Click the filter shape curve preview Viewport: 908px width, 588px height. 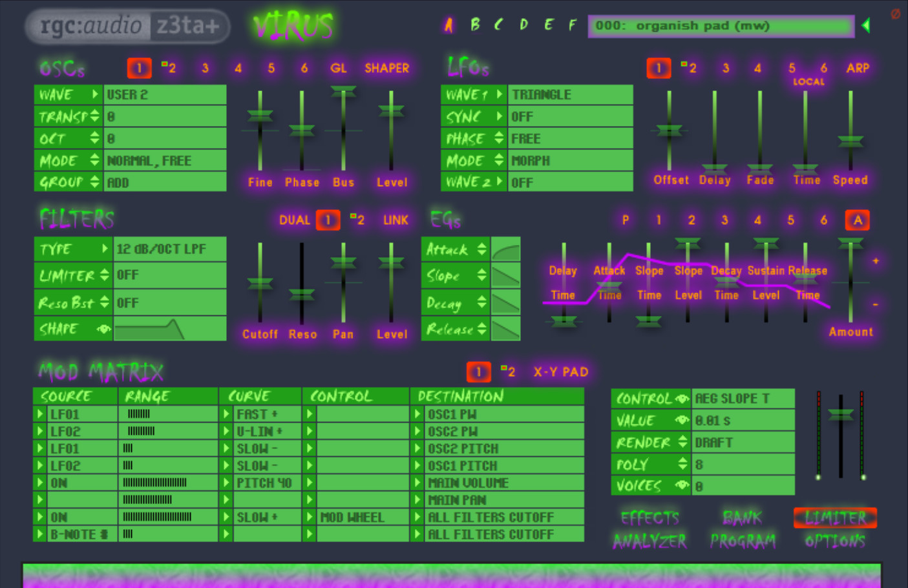pyautogui.click(x=170, y=329)
